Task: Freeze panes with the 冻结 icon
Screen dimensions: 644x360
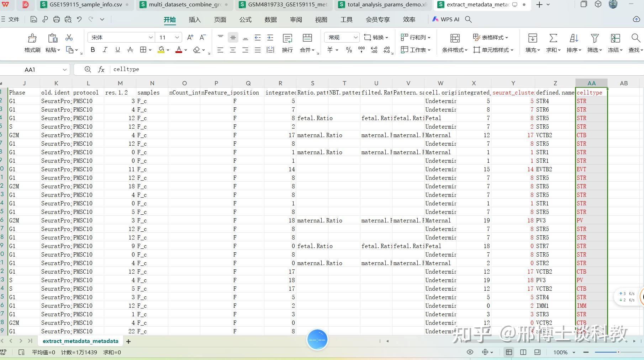Action: pyautogui.click(x=614, y=43)
